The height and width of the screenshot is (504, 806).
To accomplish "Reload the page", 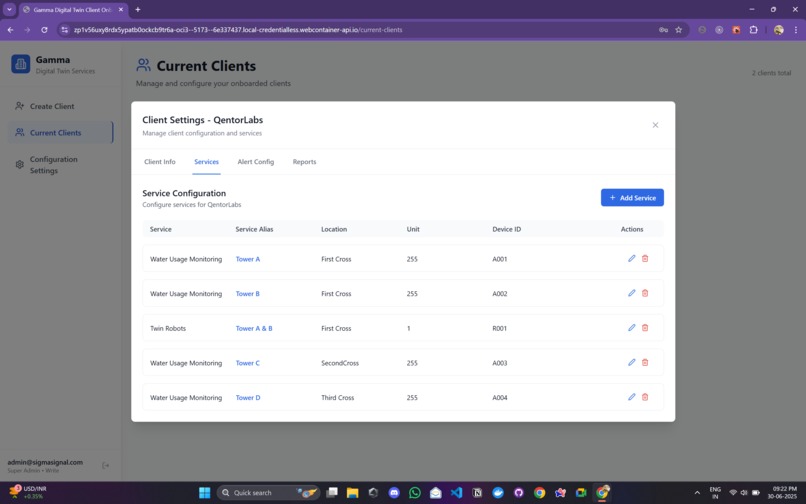I will coord(44,30).
